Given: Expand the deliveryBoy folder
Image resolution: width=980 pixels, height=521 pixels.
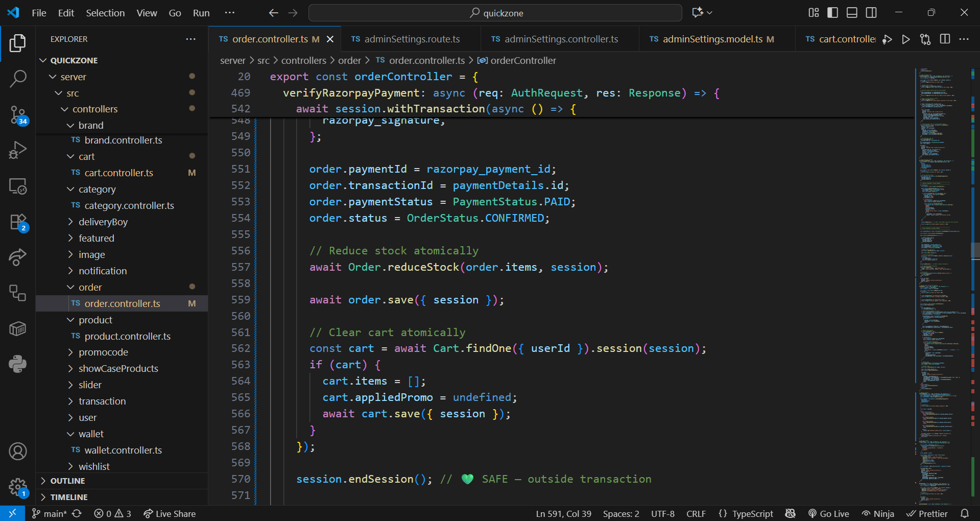Looking at the screenshot, I should pos(103,222).
